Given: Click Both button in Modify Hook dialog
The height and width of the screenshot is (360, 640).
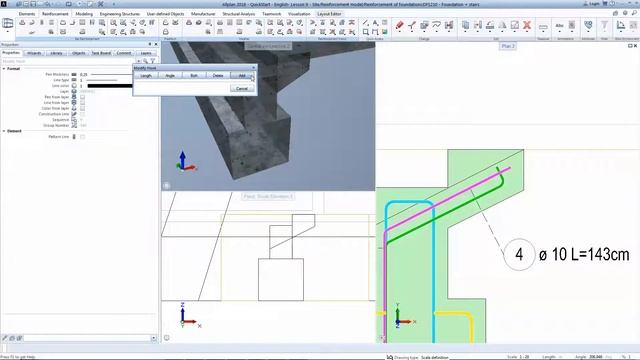Looking at the screenshot, I should click(194, 76).
